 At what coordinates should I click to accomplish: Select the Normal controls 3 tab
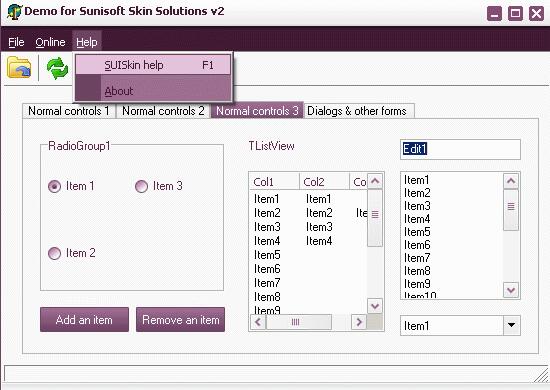tap(257, 111)
